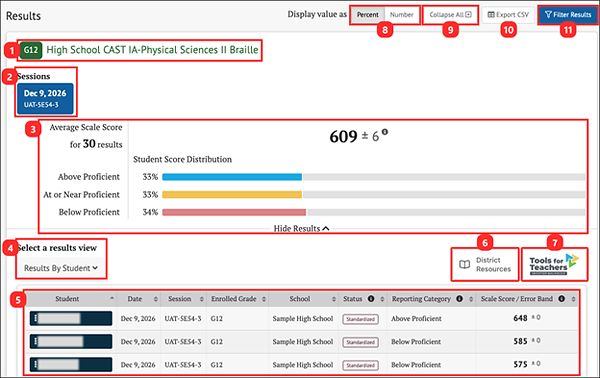Collapse summary with Hide Results
The height and width of the screenshot is (378, 600).
coord(301,228)
